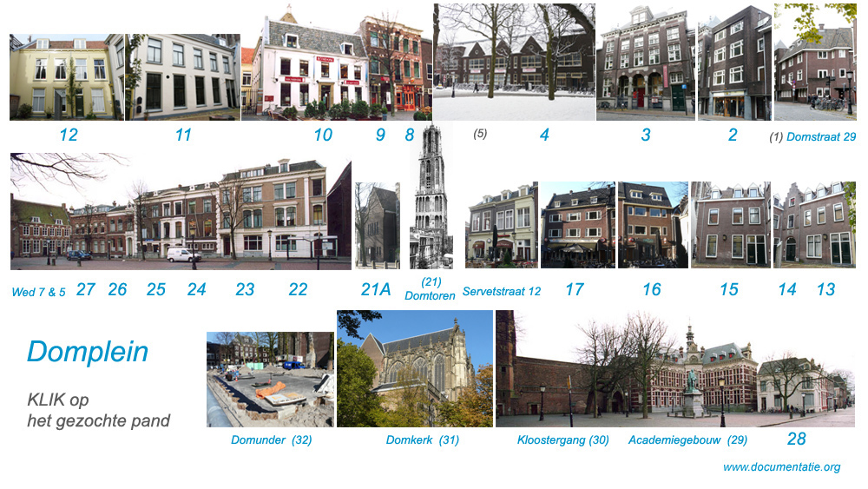Click number 21A label
Screen dimensions: 868x489
pos(376,290)
